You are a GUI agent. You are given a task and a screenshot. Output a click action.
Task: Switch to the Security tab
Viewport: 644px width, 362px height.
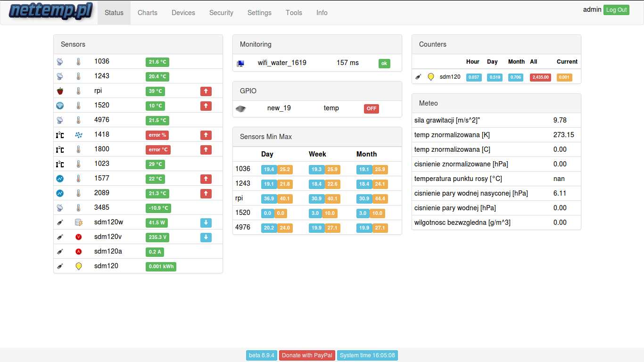tap(221, 13)
